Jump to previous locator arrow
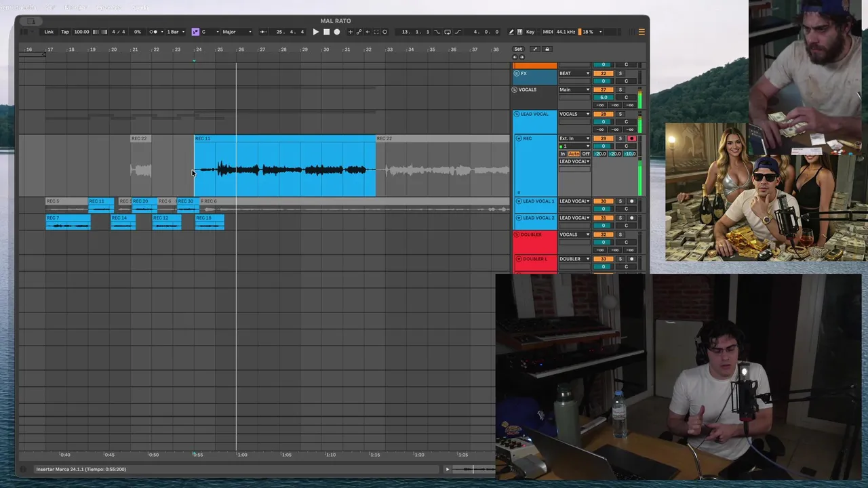 tap(515, 57)
